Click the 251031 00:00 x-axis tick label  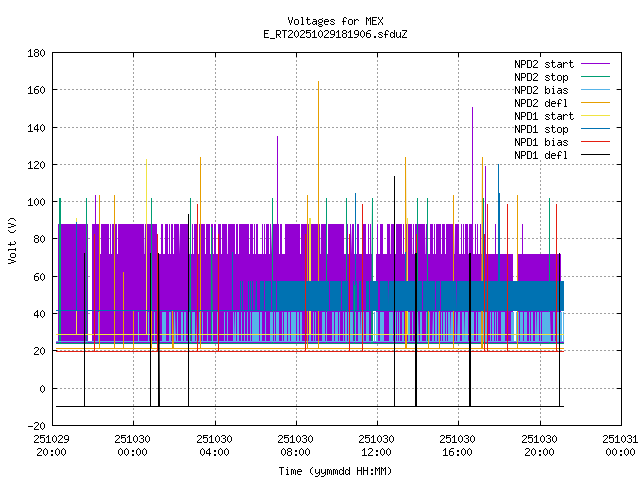[620, 445]
